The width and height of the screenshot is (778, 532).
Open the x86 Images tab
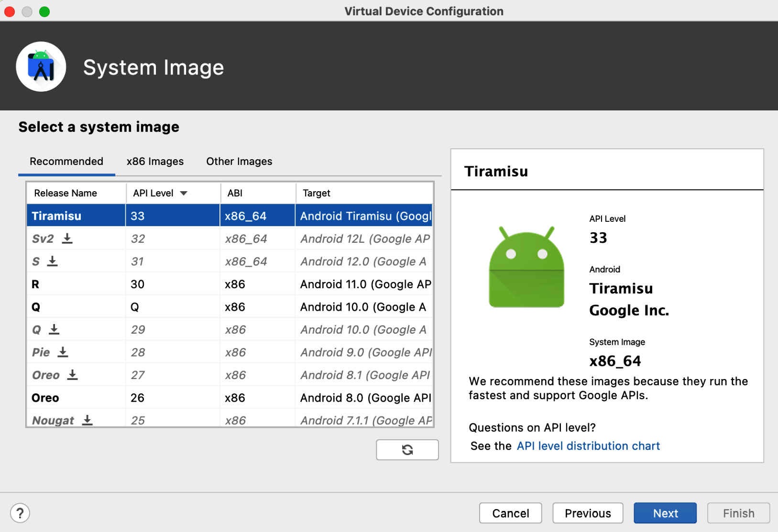155,162
